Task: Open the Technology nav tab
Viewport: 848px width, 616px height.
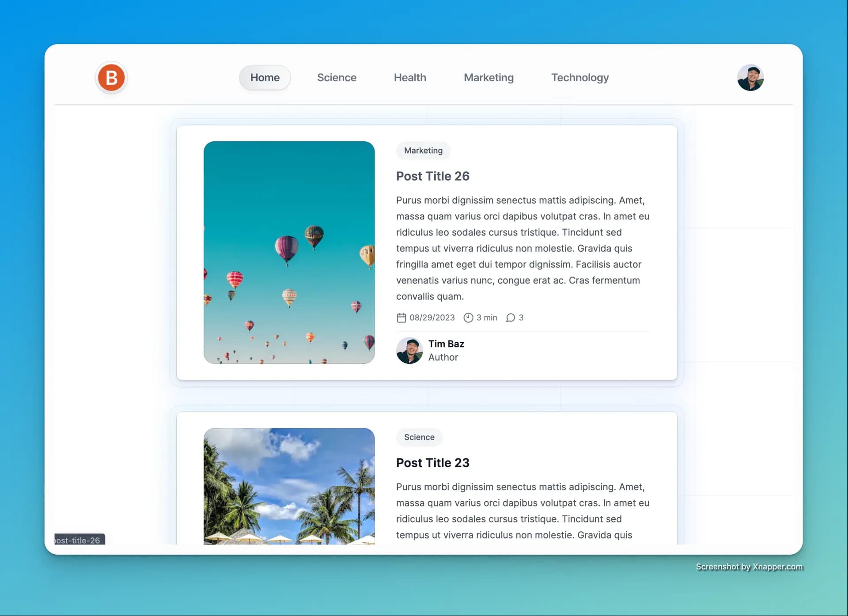Action: (580, 78)
